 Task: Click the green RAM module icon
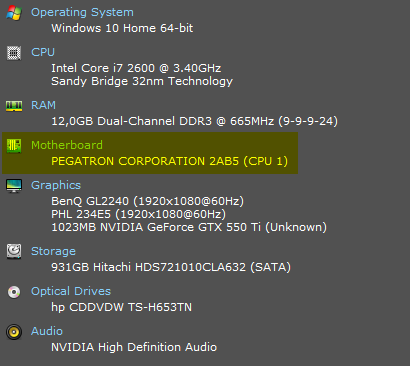[14, 106]
